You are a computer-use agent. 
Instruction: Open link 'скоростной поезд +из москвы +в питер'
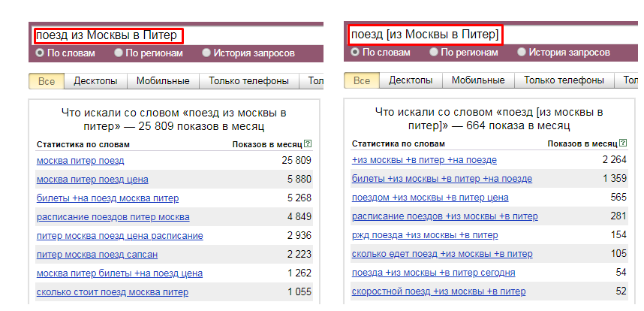click(x=438, y=291)
